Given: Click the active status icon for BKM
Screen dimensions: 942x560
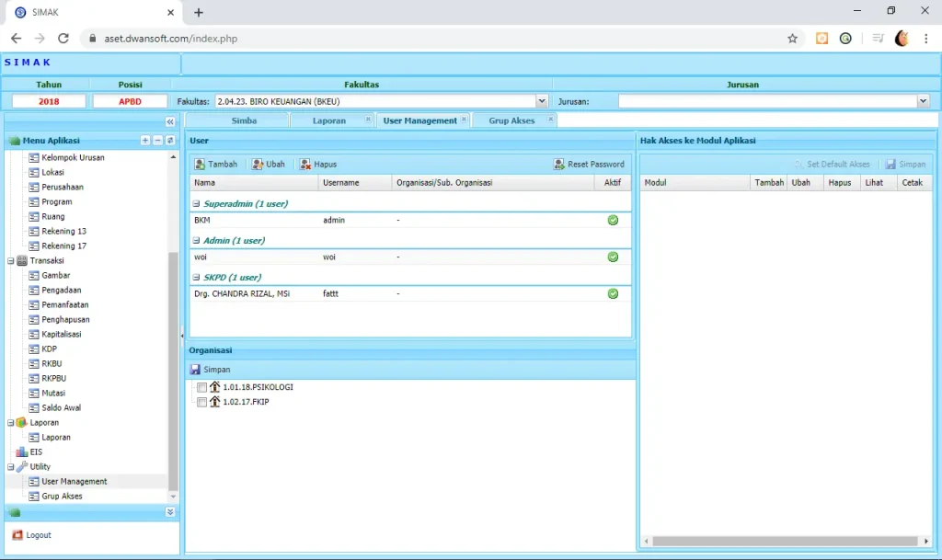Looking at the screenshot, I should tap(613, 221).
